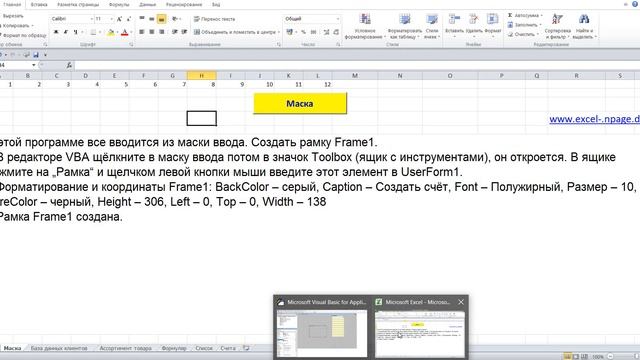The width and height of the screenshot is (640, 360).
Task: Open the Общий number format dropdown
Action: [338, 19]
